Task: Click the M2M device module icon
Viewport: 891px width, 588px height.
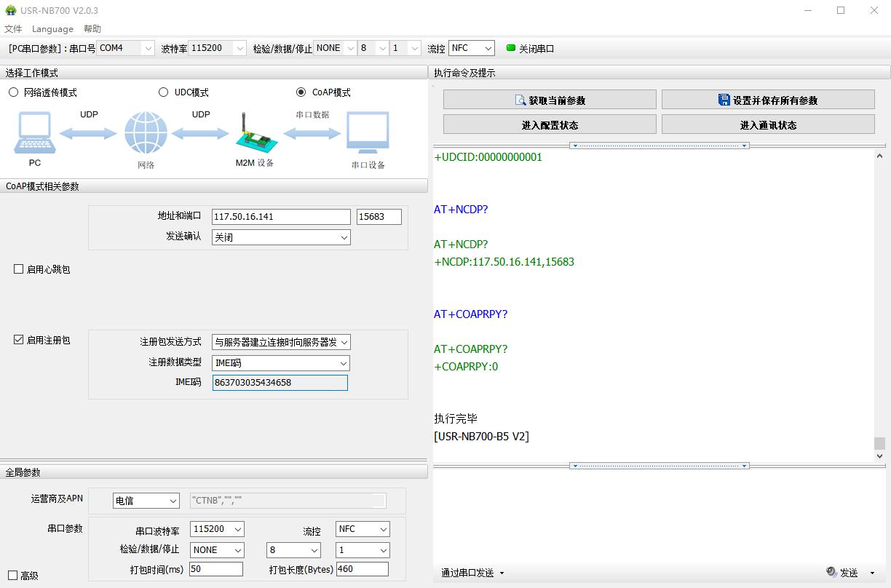Action: [x=254, y=132]
